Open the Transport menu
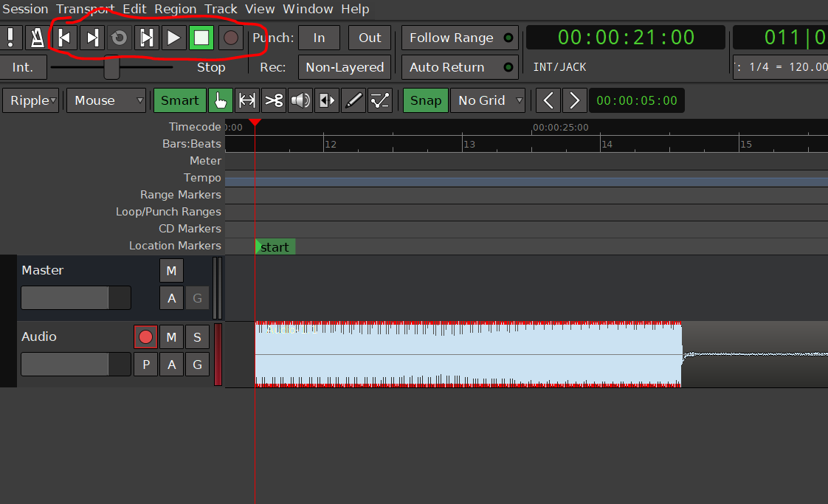 [85, 9]
